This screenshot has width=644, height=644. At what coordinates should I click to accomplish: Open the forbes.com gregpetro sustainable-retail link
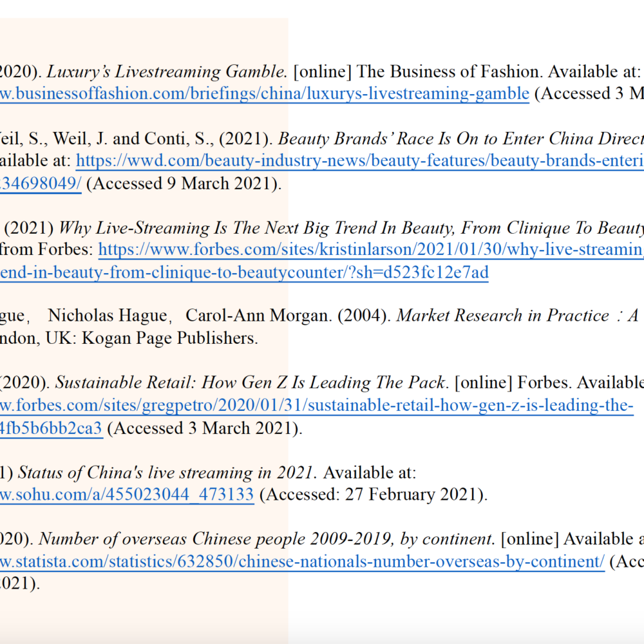point(317,405)
